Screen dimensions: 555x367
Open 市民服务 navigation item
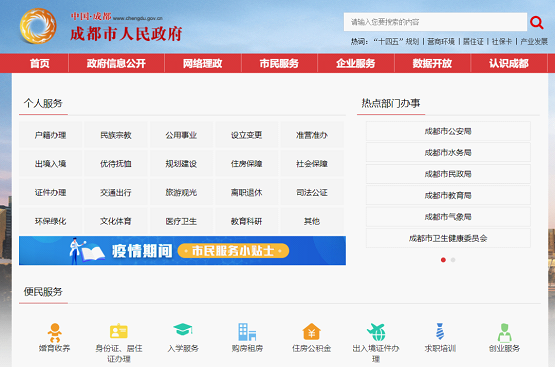(x=279, y=63)
